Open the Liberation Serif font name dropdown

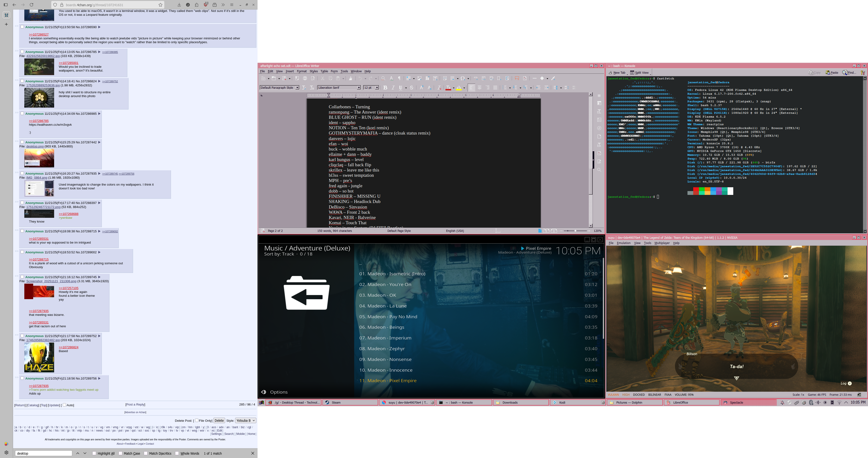pyautogui.click(x=358, y=88)
